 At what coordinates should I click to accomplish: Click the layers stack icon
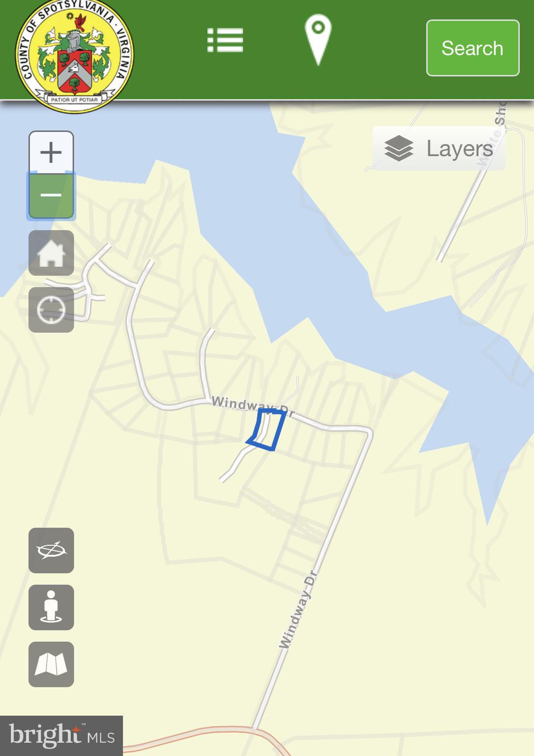[399, 148]
